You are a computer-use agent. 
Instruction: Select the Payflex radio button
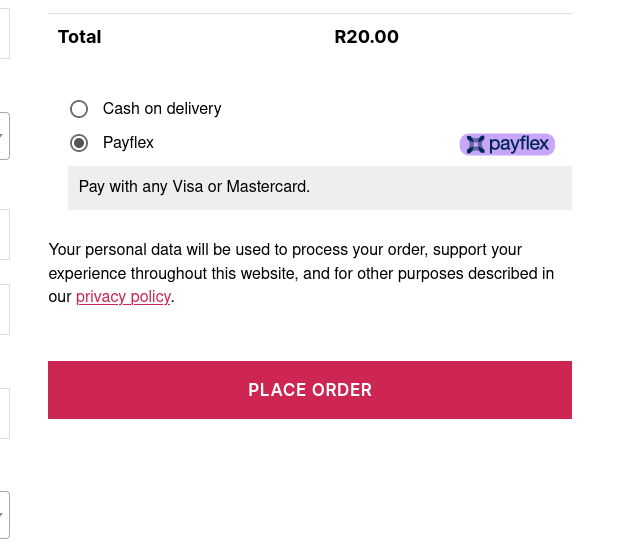tap(79, 143)
